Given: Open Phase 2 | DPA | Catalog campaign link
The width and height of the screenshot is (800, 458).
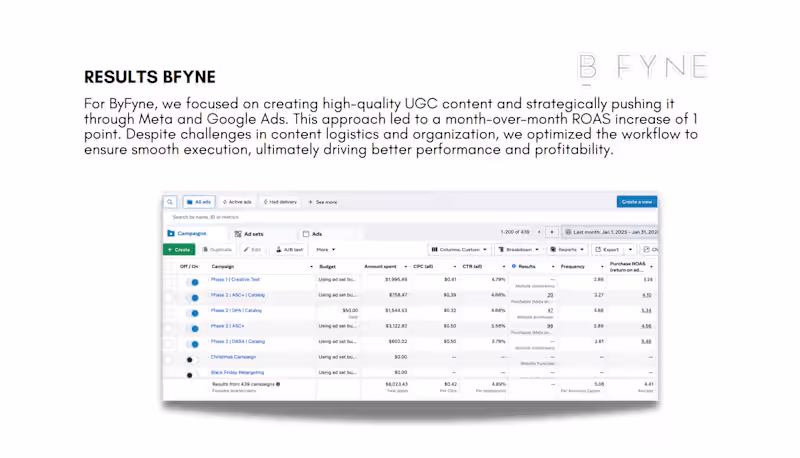Looking at the screenshot, I should point(236,310).
